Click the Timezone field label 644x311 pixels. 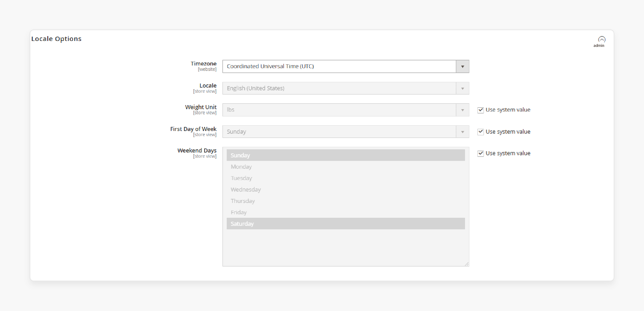pos(204,64)
